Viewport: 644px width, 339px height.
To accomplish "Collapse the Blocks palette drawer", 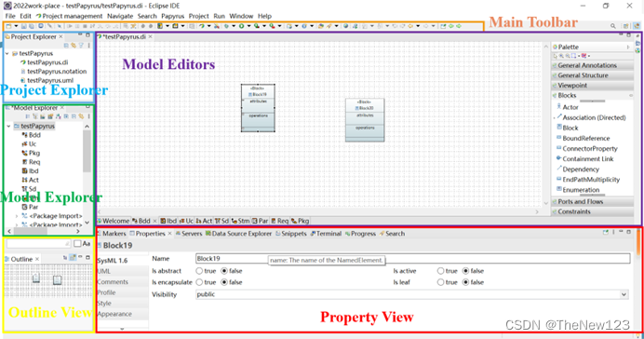I will click(x=592, y=95).
